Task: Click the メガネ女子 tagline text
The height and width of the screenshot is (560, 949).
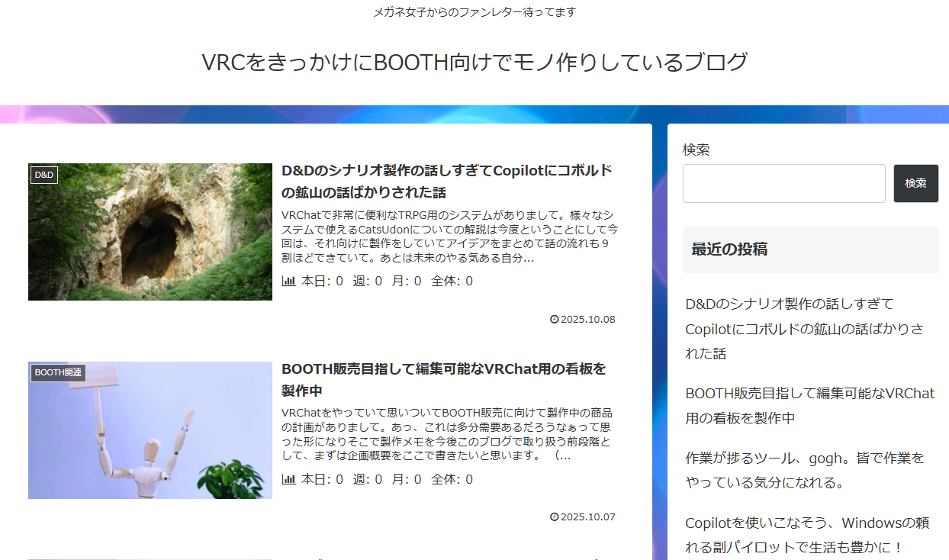Action: coord(474,12)
